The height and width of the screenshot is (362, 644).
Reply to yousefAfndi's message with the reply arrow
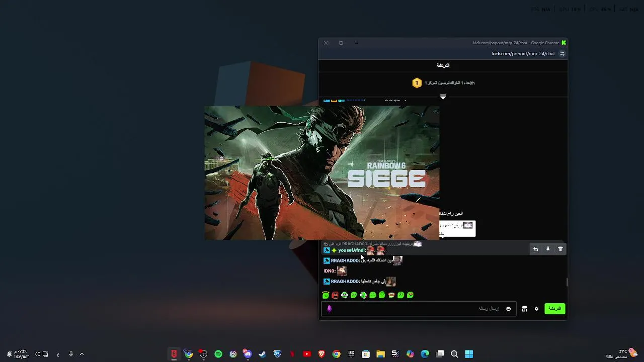click(535, 249)
